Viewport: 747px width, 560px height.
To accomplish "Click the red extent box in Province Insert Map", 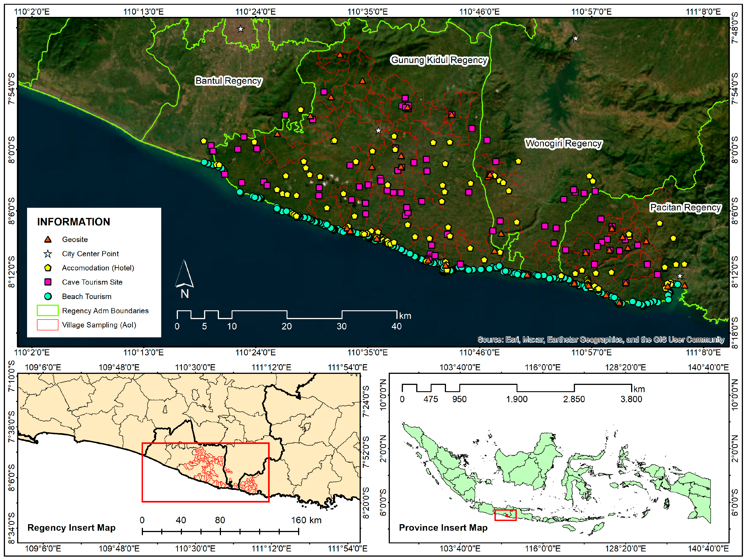I will click(x=506, y=515).
